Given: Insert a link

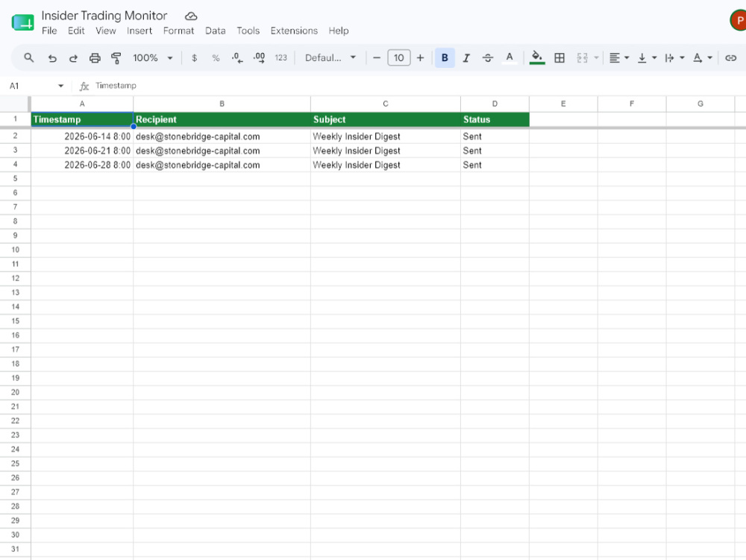Looking at the screenshot, I should point(731,58).
